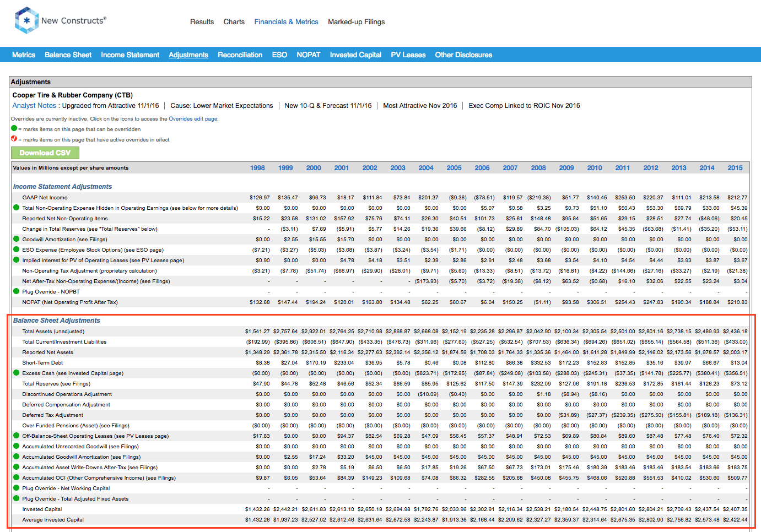761x532 pixels.
Task: Click the GAAP Net Income row label
Action: coord(45,198)
